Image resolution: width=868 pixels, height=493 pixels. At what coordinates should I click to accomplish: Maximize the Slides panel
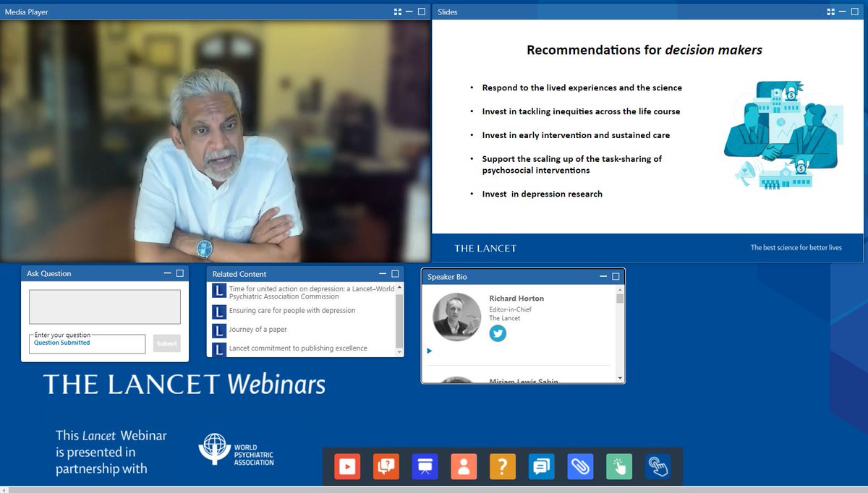click(x=854, y=12)
